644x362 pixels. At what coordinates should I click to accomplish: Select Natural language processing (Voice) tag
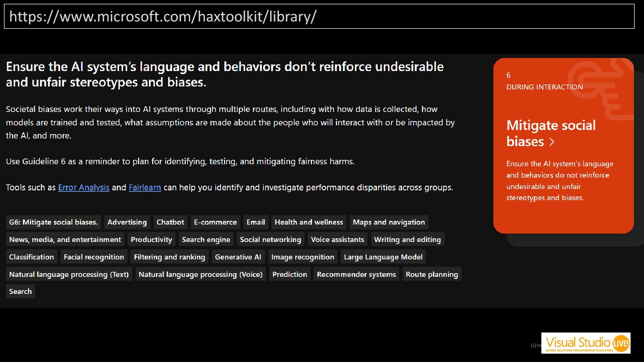point(201,274)
